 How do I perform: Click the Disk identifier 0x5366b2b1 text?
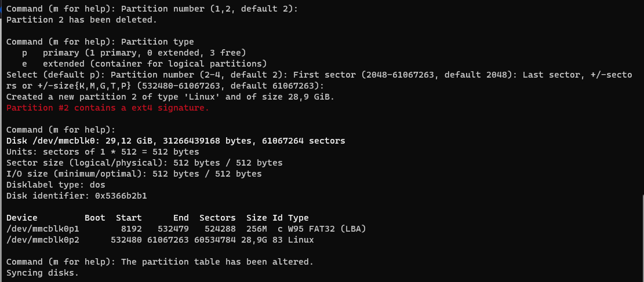85,196
